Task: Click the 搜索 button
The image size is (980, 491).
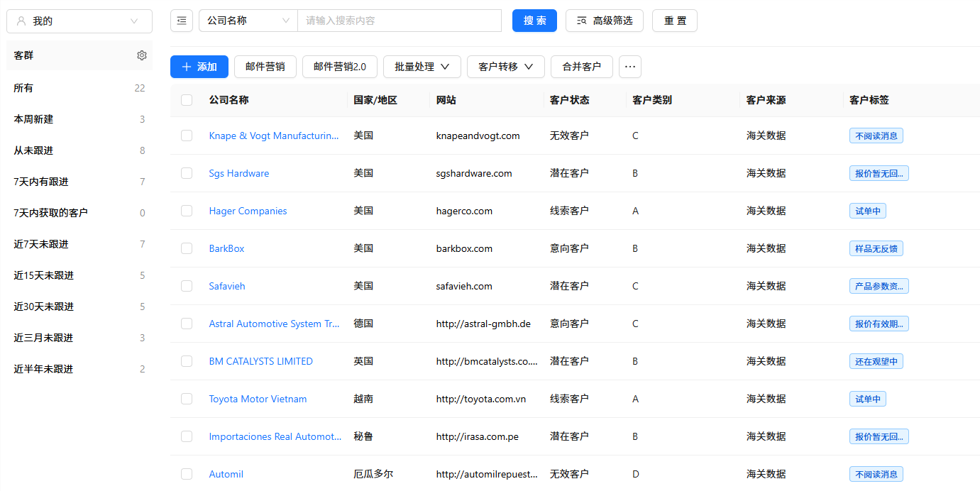Action: (534, 21)
